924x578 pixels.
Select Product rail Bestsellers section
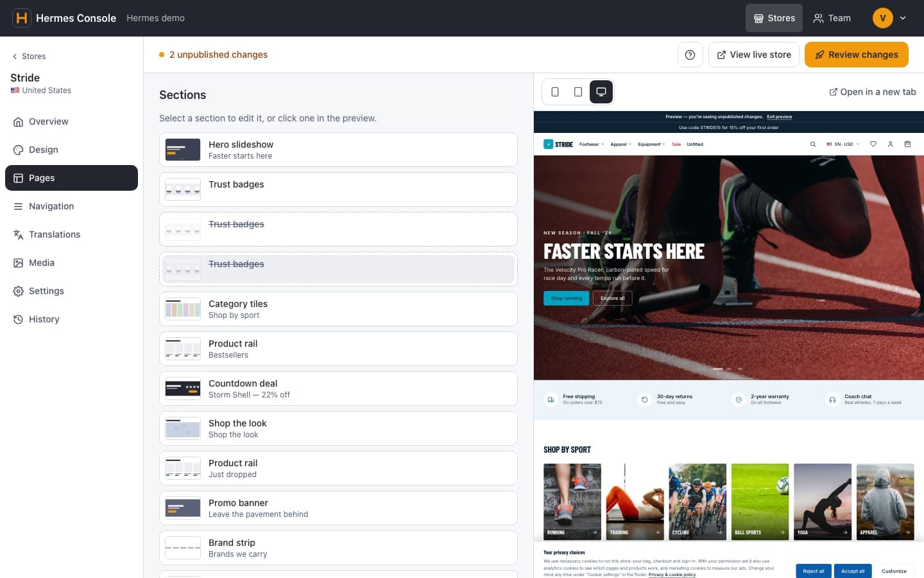[x=338, y=349]
